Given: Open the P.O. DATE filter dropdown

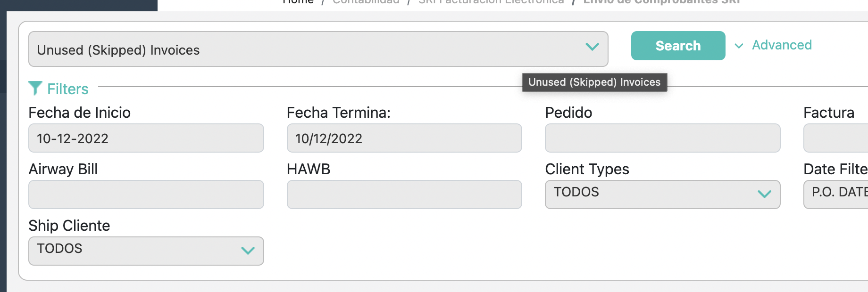Looking at the screenshot, I should click(837, 194).
